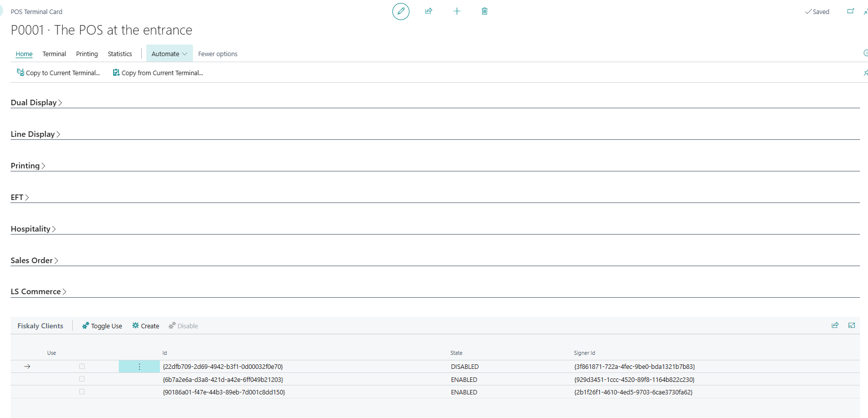
Task: Expand the Fiskaly Clients part to full view
Action: 851,325
